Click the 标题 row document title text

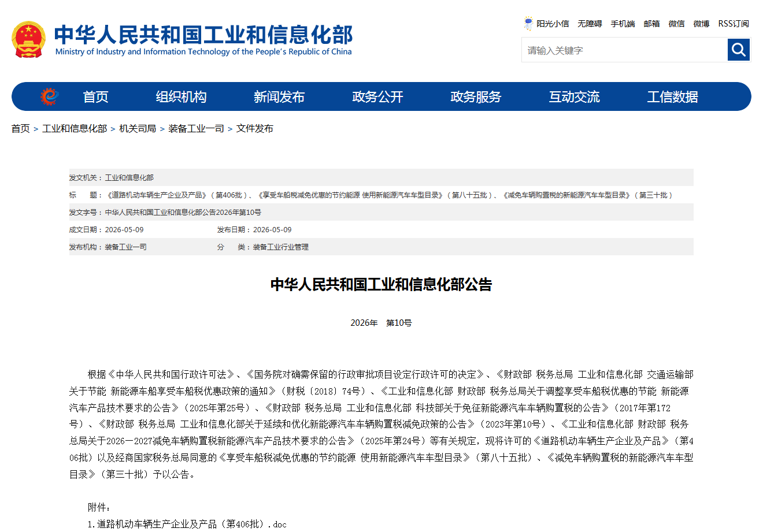[x=390, y=195]
